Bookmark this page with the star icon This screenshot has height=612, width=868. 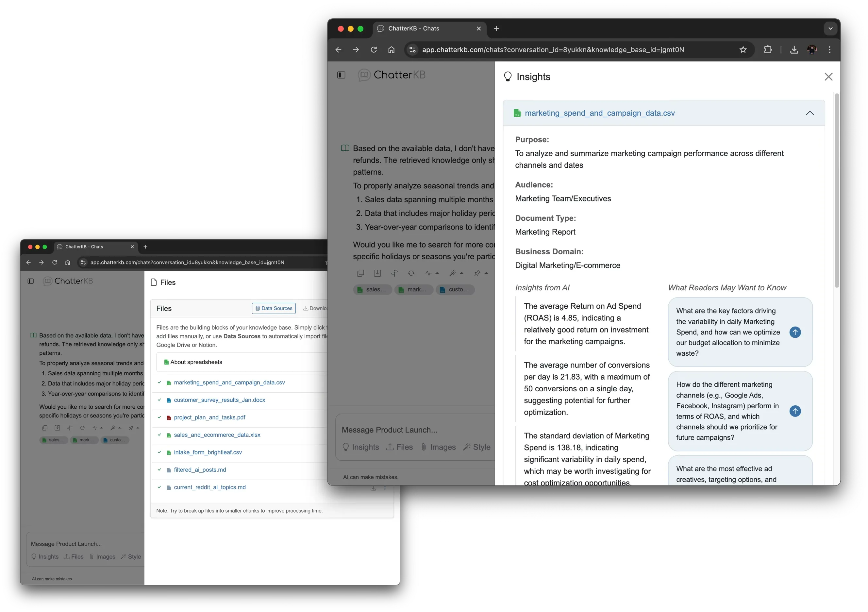(x=743, y=50)
